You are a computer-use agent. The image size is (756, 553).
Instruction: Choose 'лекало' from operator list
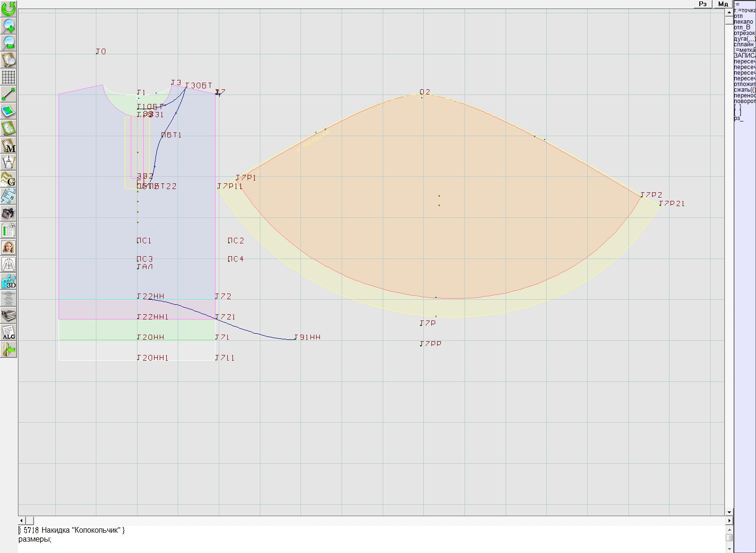click(743, 22)
